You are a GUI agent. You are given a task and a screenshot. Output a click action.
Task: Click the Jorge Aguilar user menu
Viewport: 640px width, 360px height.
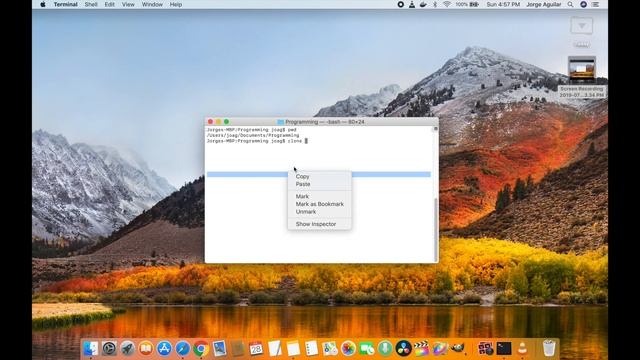pyautogui.click(x=543, y=4)
